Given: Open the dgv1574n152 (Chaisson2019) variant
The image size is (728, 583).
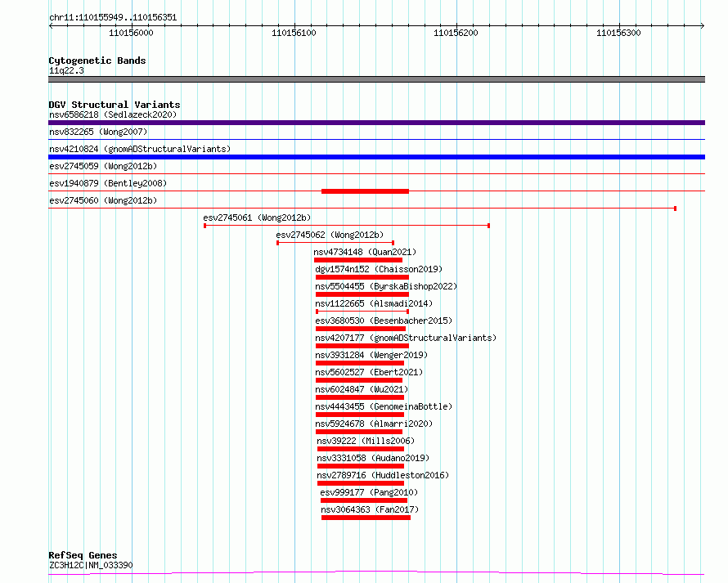Looking at the screenshot, I should click(x=379, y=269).
